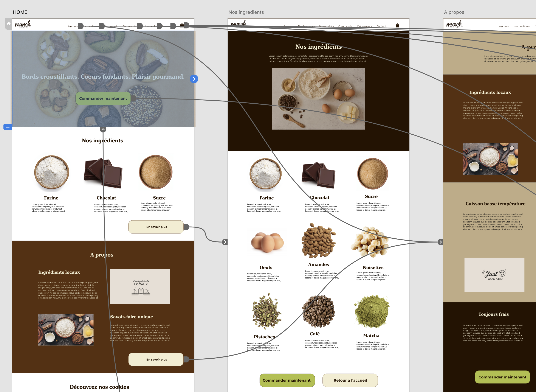
Task: Click the Just Cooked image on A propos artboard
Action: click(x=494, y=275)
